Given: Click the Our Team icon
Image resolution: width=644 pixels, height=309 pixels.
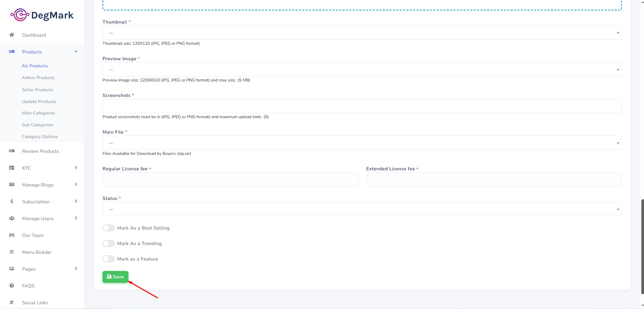Looking at the screenshot, I should 12,235.
